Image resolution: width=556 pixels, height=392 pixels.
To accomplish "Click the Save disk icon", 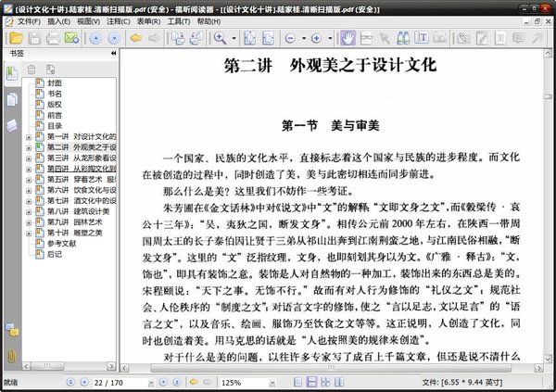I will 34,38.
